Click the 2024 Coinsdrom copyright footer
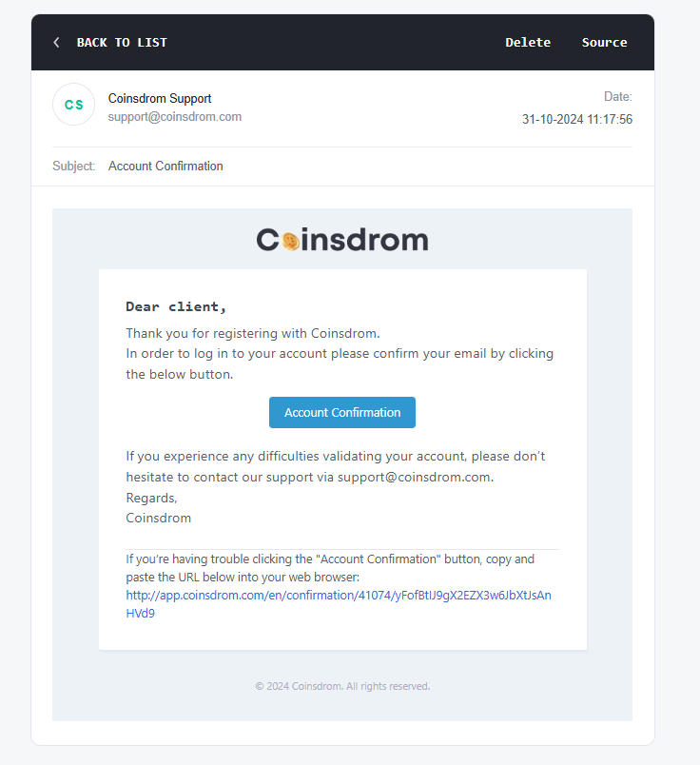Image resolution: width=700 pixels, height=765 pixels. pyautogui.click(x=342, y=686)
